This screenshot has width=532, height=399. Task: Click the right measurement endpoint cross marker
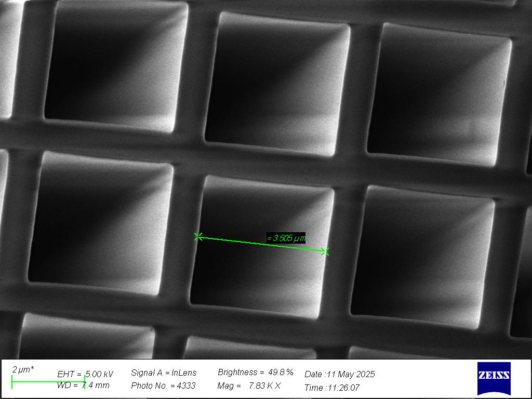pos(326,251)
